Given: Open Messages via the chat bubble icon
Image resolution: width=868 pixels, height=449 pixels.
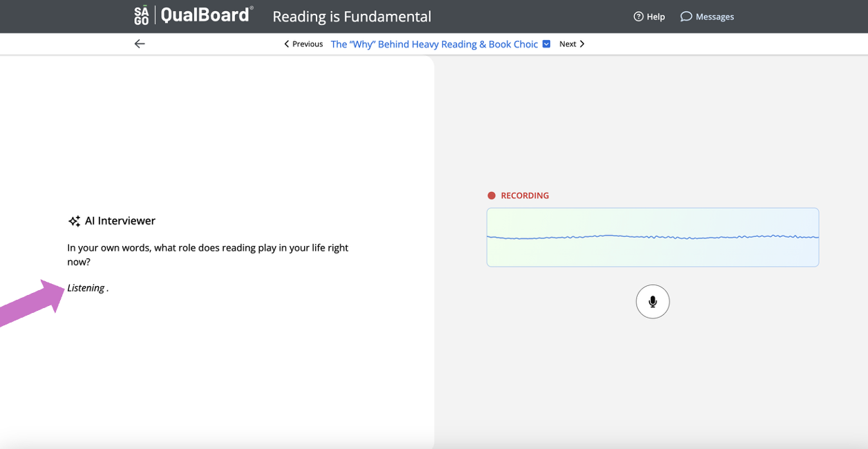Looking at the screenshot, I should 685,16.
